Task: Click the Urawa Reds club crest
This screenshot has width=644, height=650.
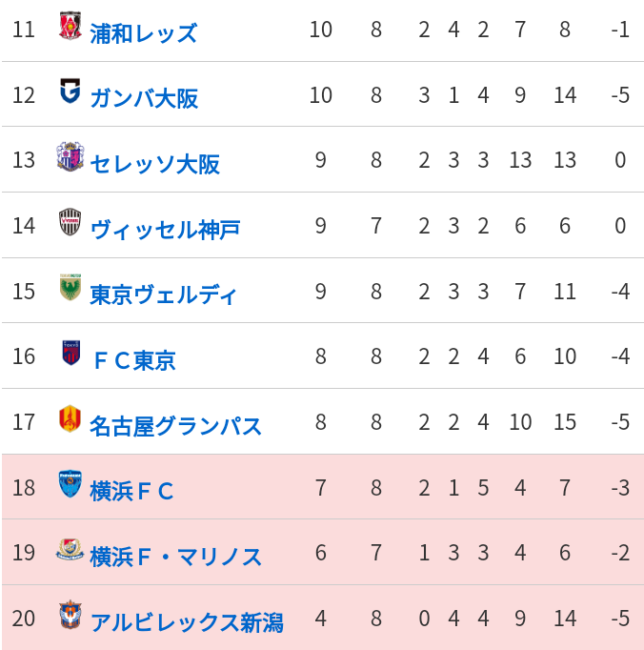Action: 70,26
